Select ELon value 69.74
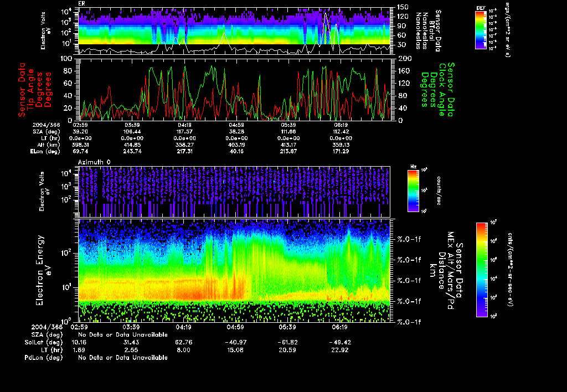 pyautogui.click(x=80, y=151)
